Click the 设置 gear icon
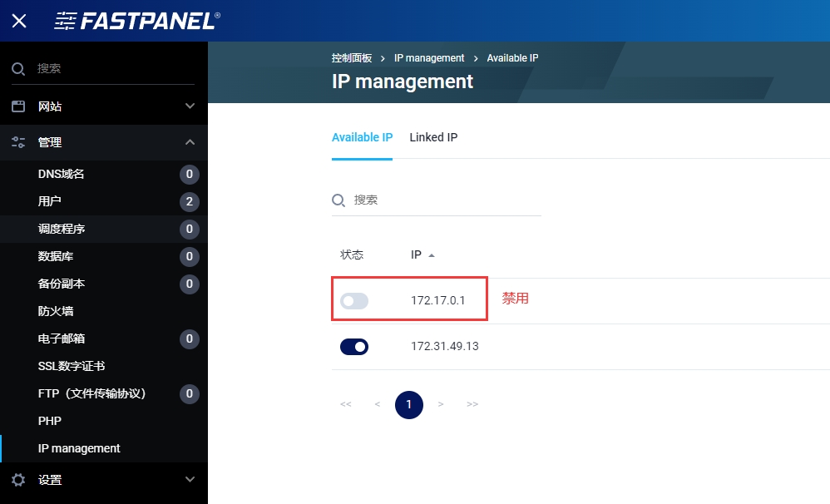This screenshot has height=504, width=830. coord(18,480)
